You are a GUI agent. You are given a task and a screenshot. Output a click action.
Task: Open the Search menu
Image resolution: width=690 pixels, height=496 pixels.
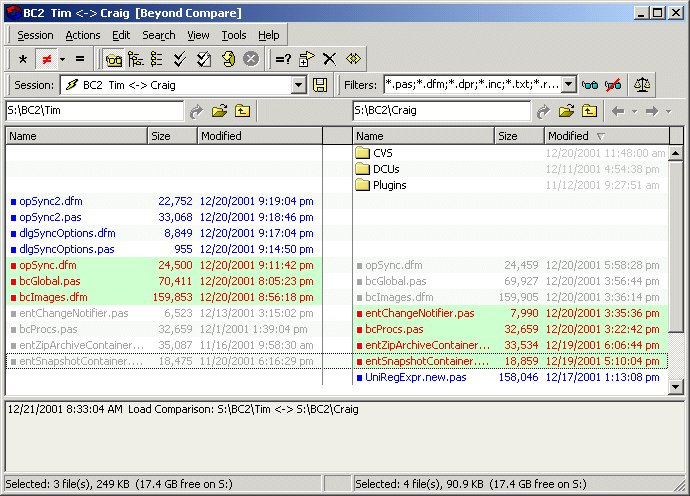pyautogui.click(x=159, y=35)
